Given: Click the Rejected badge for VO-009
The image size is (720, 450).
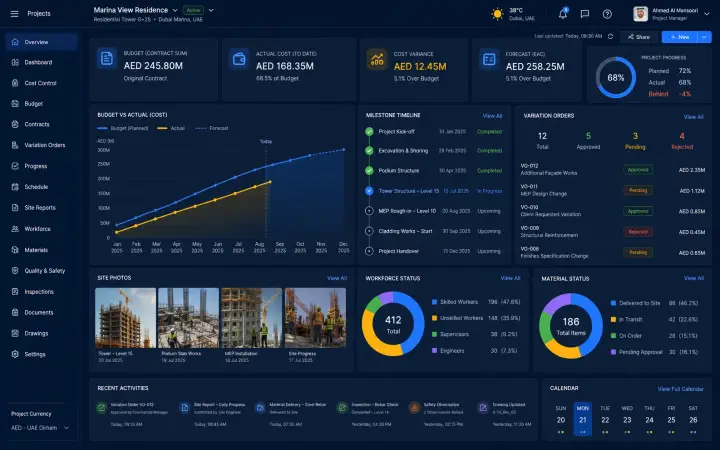Looking at the screenshot, I should (638, 232).
